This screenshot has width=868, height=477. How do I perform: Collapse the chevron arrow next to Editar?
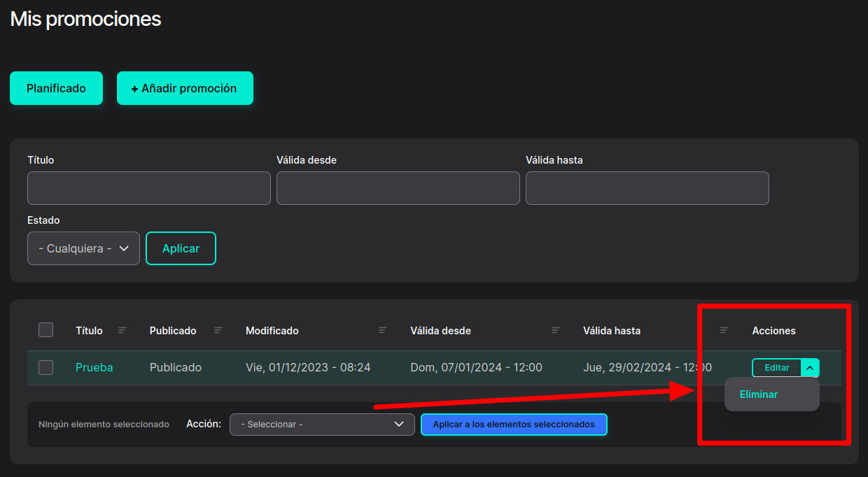point(809,367)
